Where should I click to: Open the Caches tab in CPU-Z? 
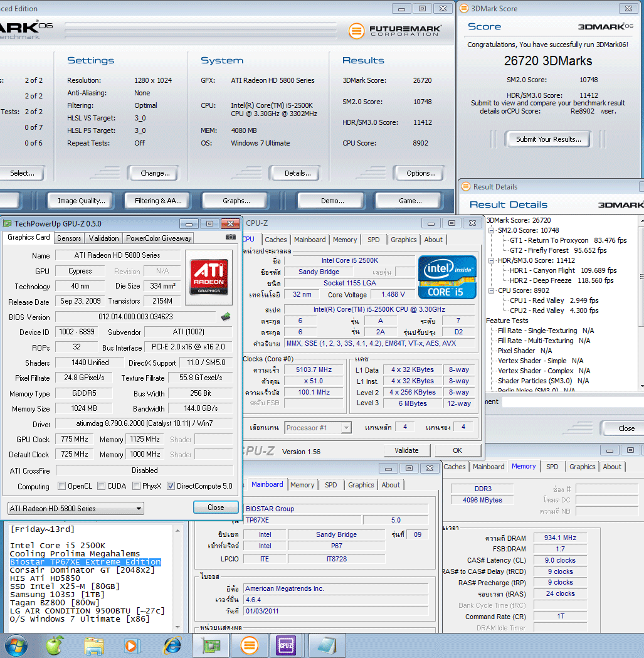[x=275, y=240]
